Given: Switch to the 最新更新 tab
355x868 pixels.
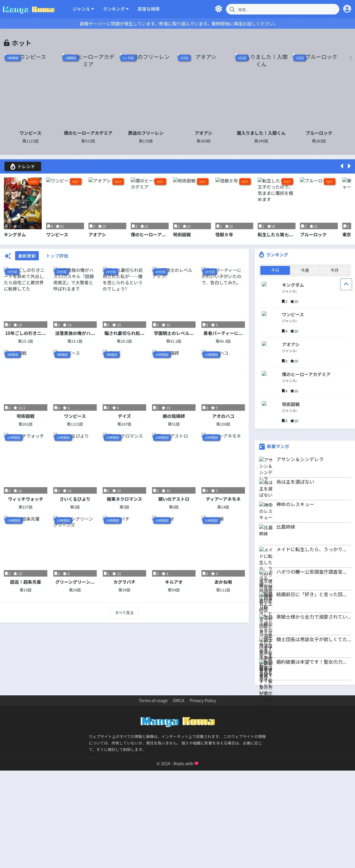Looking at the screenshot, I should (27, 256).
